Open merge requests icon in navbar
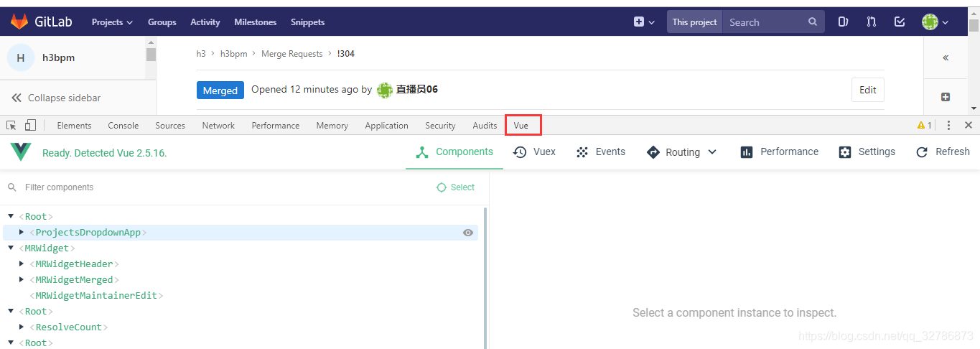980x349 pixels. [871, 22]
